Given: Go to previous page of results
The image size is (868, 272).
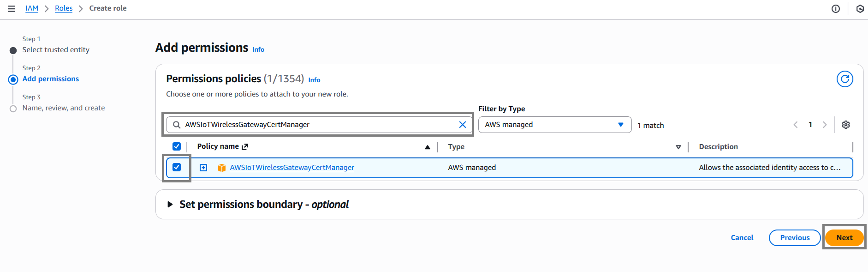Looking at the screenshot, I should coord(796,125).
